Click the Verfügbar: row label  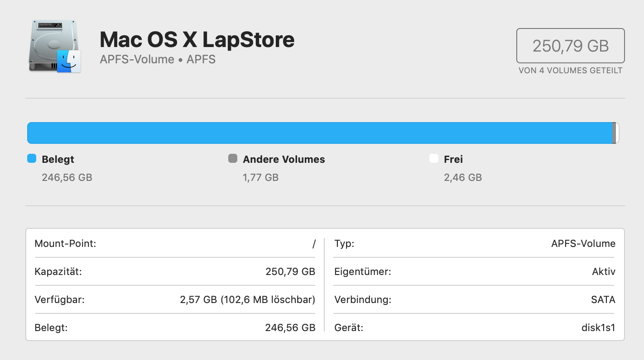[x=59, y=300]
